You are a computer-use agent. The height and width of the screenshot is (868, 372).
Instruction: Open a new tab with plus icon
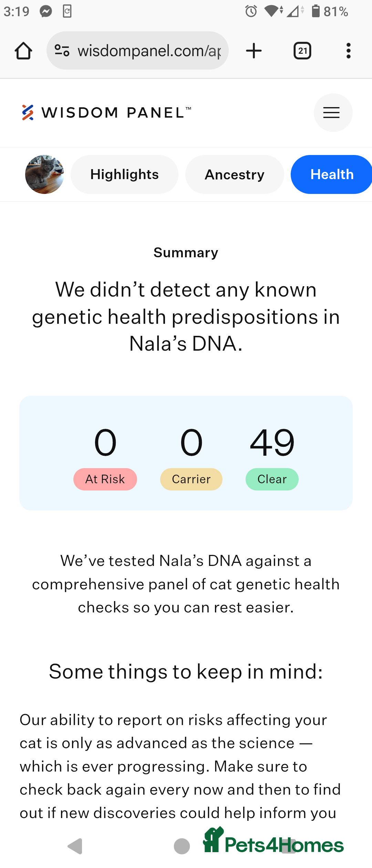(254, 51)
